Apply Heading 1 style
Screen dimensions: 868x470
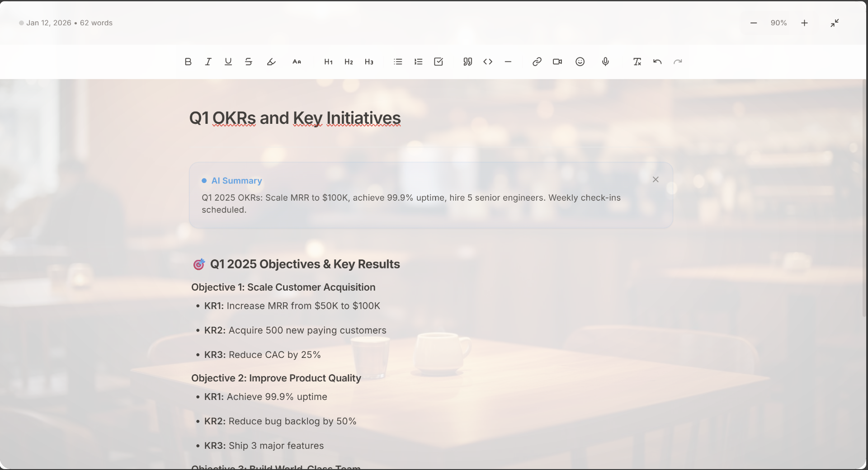(328, 62)
